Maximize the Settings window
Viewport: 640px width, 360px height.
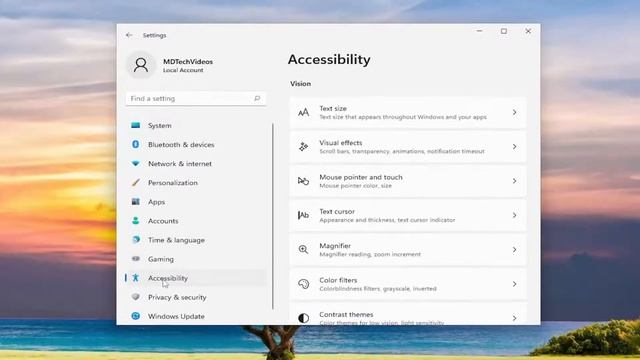504,31
